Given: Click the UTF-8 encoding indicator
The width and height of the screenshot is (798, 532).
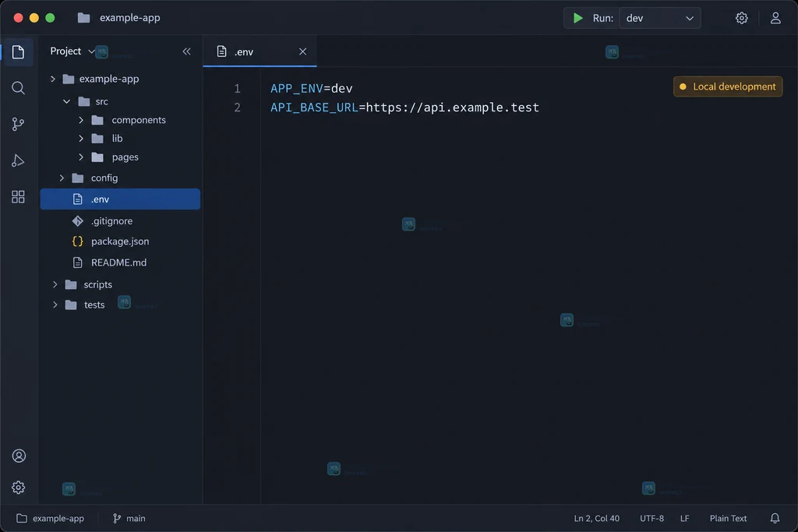Looking at the screenshot, I should click(x=651, y=518).
